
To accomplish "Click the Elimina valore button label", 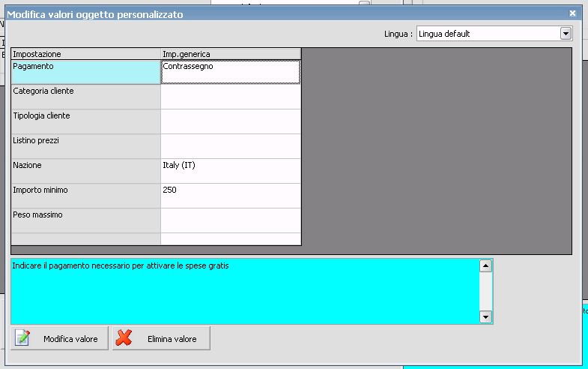I will (x=172, y=339).
